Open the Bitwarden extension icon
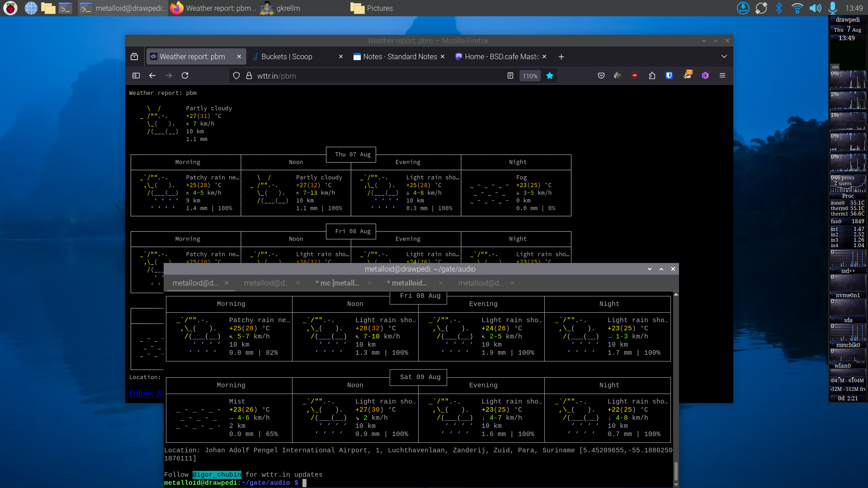 click(669, 76)
